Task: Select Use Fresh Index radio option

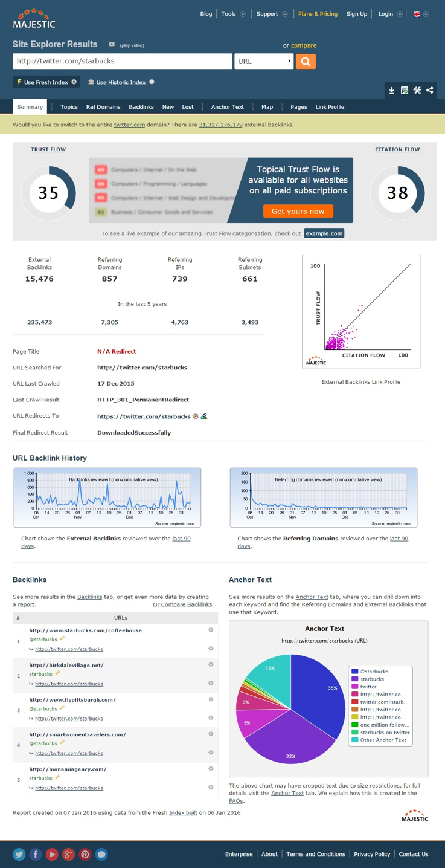Action: 74,82
